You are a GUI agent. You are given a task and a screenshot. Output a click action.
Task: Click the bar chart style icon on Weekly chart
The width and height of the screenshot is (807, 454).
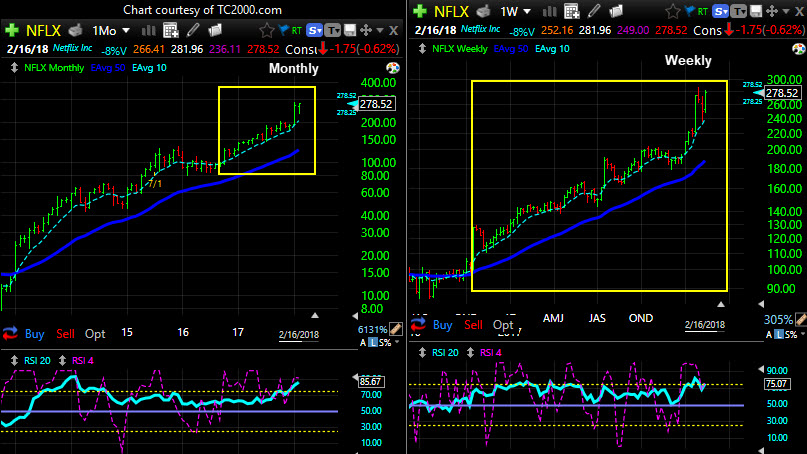[x=550, y=11]
